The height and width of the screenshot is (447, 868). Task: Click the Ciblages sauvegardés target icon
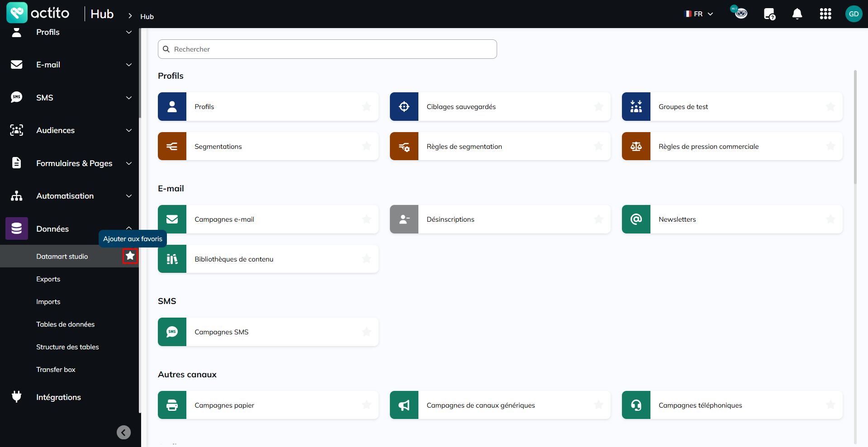(404, 107)
